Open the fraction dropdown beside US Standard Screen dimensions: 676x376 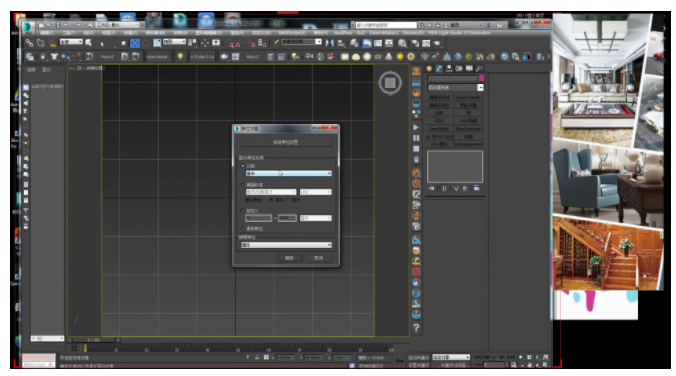click(x=316, y=192)
